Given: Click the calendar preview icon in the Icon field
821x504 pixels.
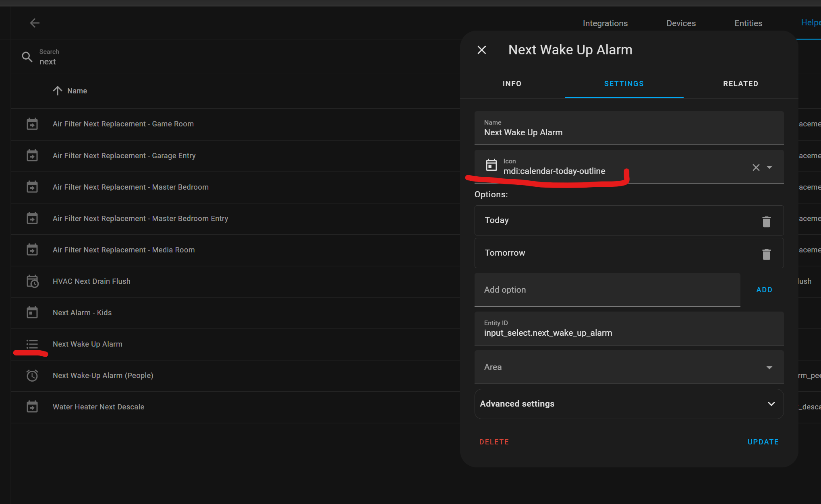Looking at the screenshot, I should [x=491, y=165].
